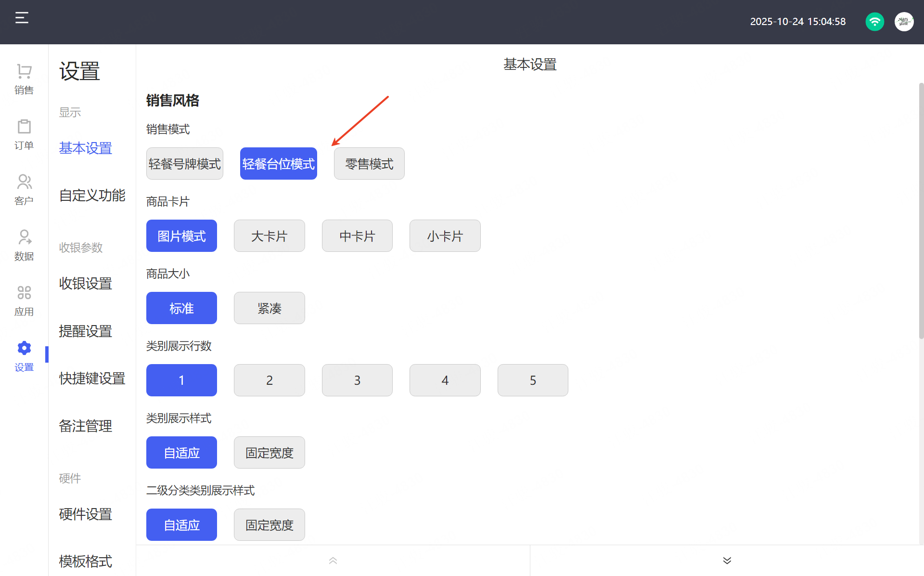Click the user avatar in top bar
The height and width of the screenshot is (576, 924).
click(x=904, y=22)
